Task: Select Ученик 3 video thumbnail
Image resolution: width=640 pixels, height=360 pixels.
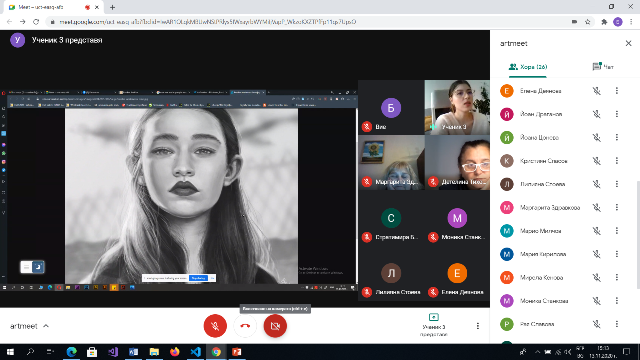Action: [x=457, y=107]
